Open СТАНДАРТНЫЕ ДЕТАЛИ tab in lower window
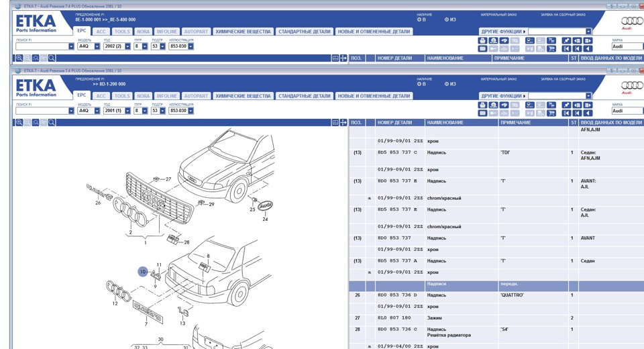Image resolution: width=644 pixels, height=349 pixels. pos(305,96)
